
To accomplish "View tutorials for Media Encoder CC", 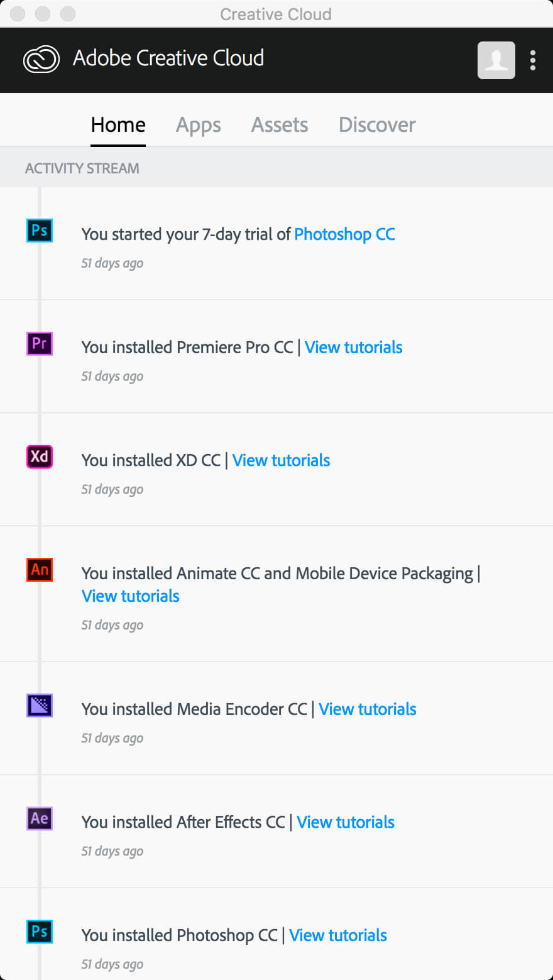I will click(x=368, y=709).
